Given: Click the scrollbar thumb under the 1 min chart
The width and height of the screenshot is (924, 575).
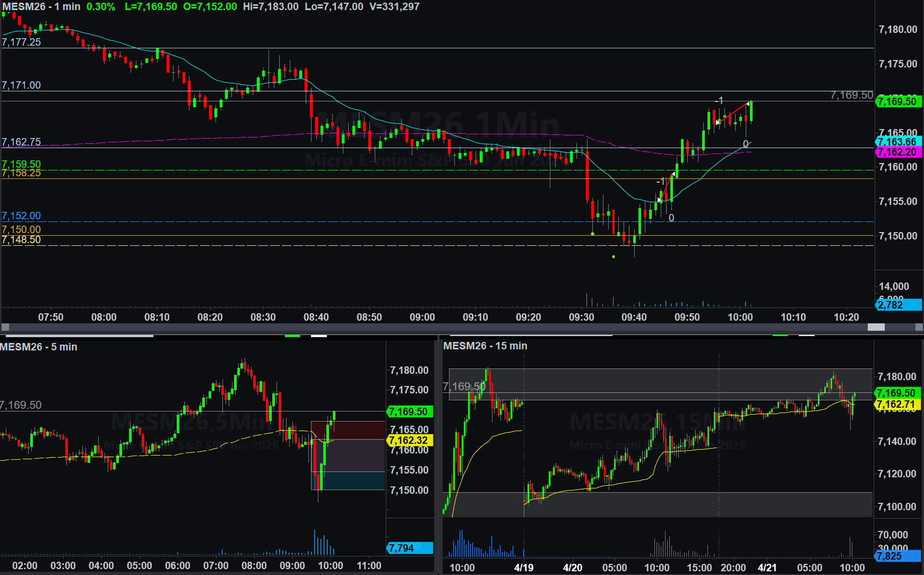Looking at the screenshot, I should pos(876,327).
